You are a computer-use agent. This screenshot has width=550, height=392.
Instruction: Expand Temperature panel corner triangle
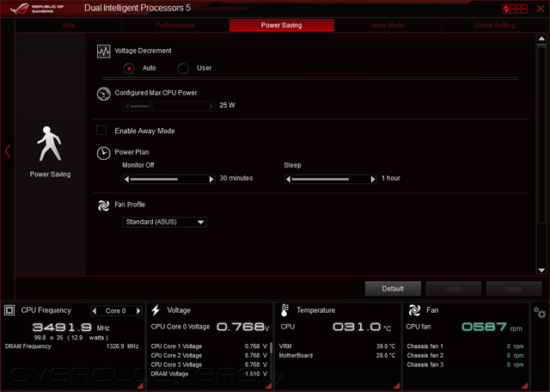(397, 386)
